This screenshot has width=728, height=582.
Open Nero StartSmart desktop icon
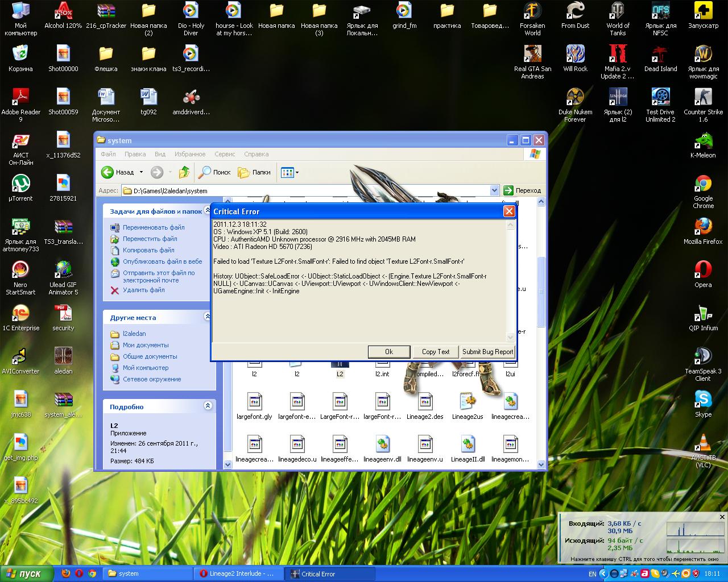point(21,278)
